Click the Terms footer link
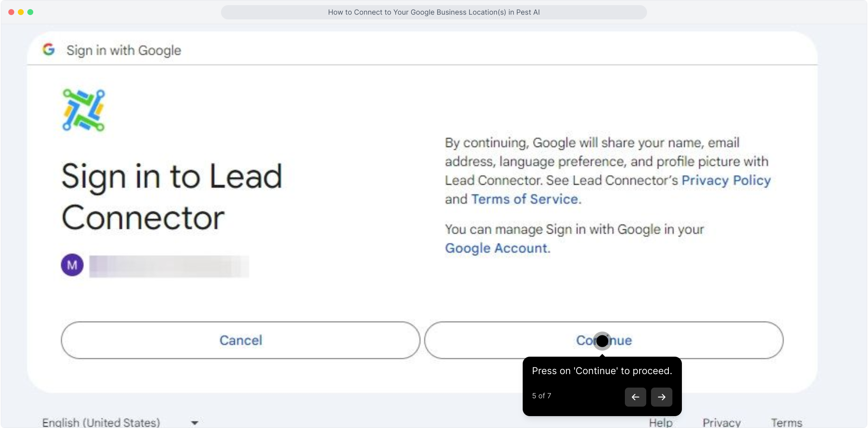This screenshot has height=428, width=868. point(786,422)
